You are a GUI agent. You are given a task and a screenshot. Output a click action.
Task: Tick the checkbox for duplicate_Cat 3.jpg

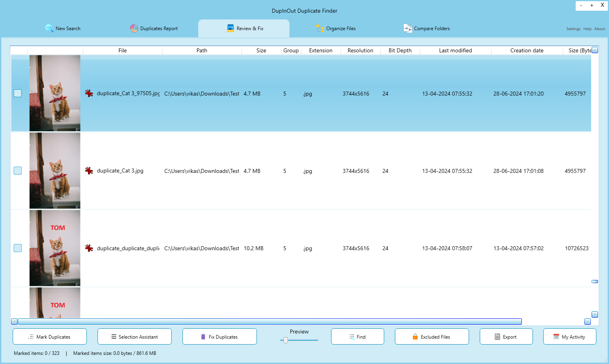18,171
